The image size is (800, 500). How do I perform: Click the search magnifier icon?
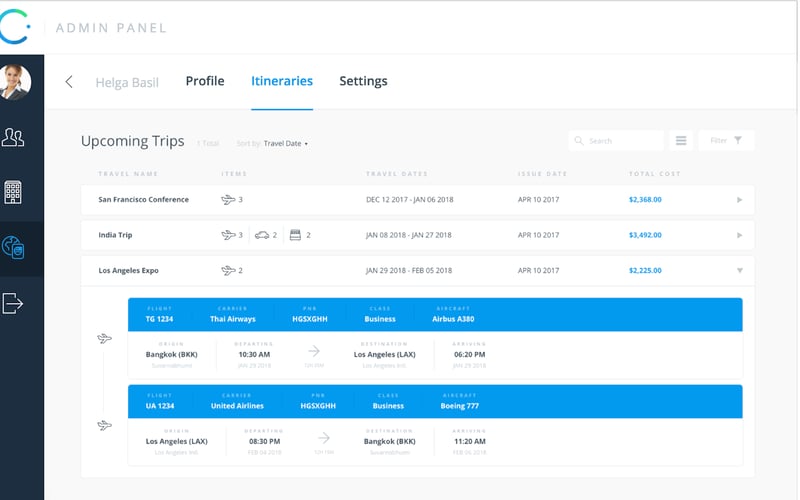pyautogui.click(x=579, y=140)
